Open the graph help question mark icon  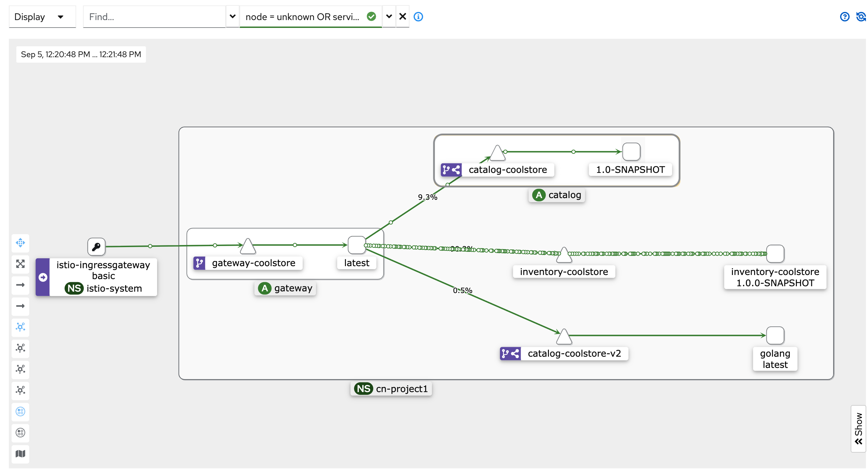844,17
